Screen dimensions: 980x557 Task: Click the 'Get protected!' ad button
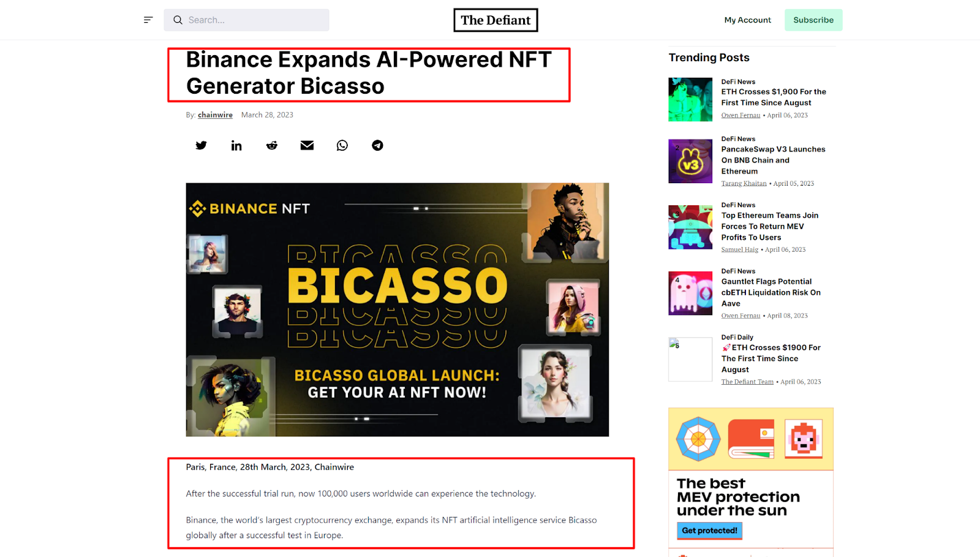click(x=709, y=531)
